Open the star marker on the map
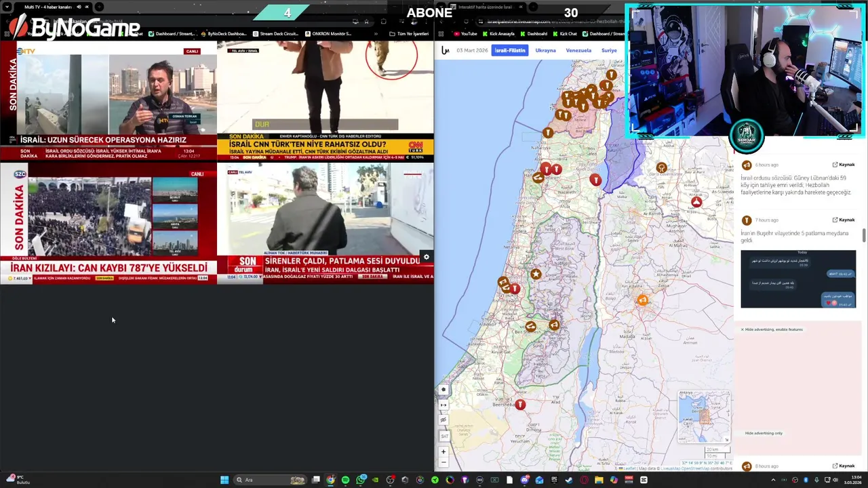Image resolution: width=868 pixels, height=488 pixels. coord(536,274)
